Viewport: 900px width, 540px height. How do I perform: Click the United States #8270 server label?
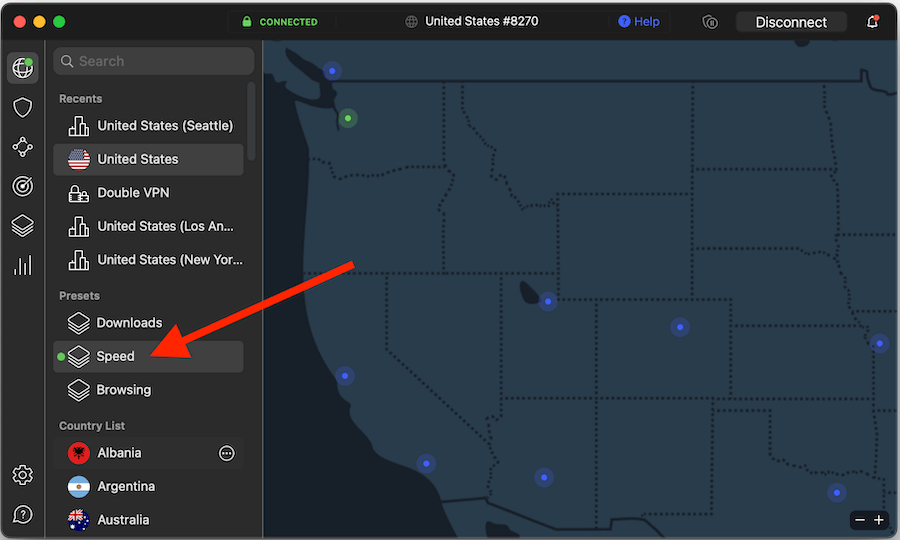tap(482, 21)
